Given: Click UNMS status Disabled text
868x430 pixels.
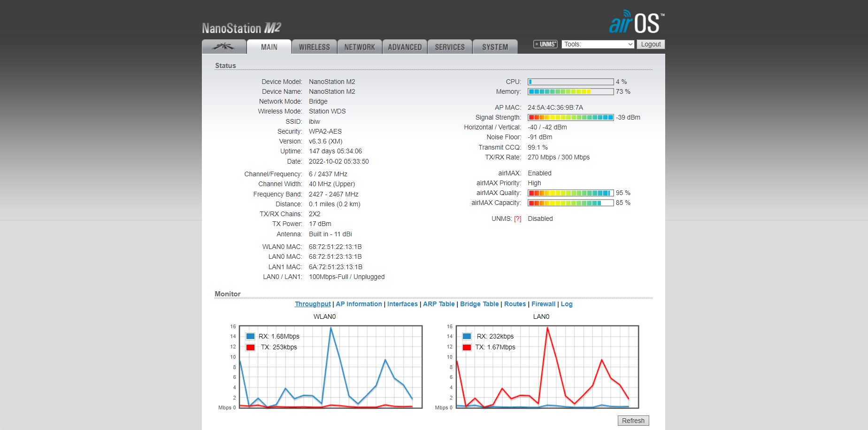Looking at the screenshot, I should [540, 219].
